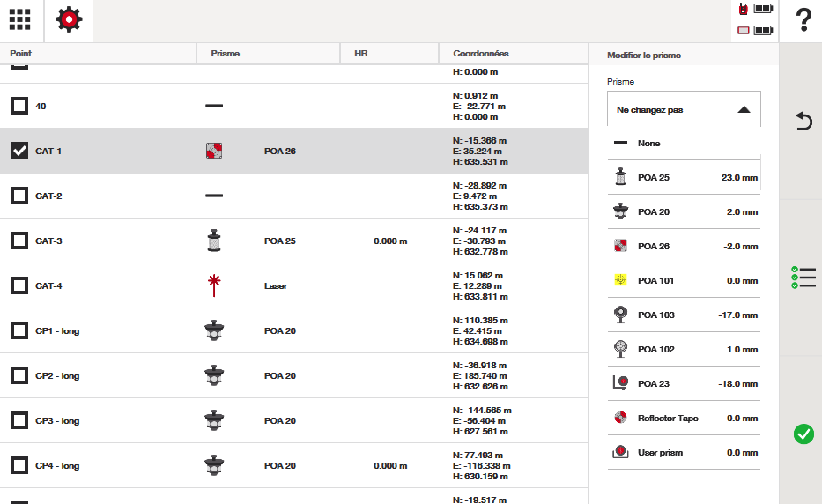
Task: Open the apps grid menu
Action: 19,20
